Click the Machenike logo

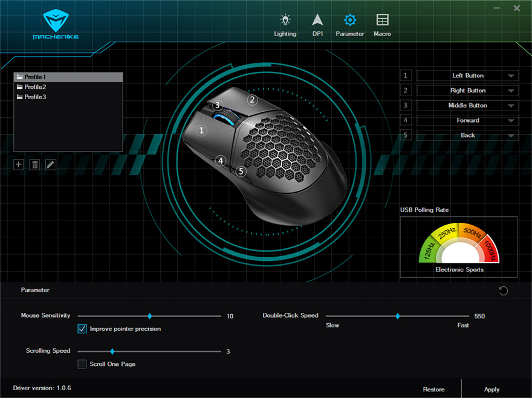click(x=56, y=24)
